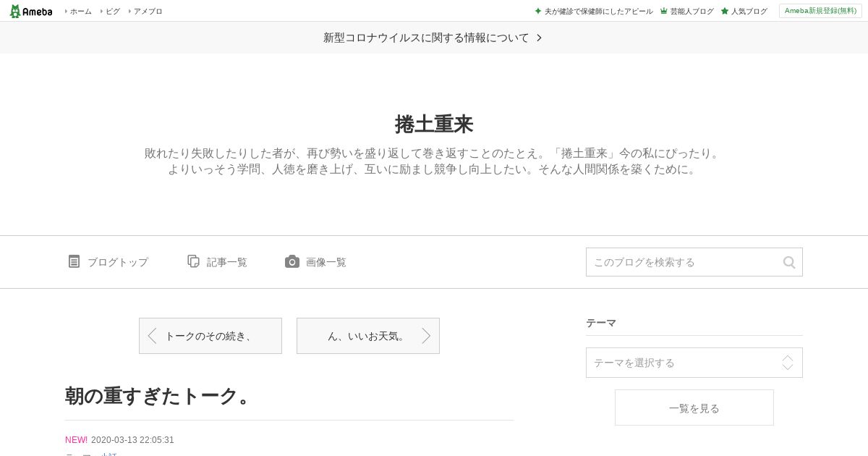This screenshot has height=456, width=868.
Task: Click the magnifier search icon
Action: 789,262
